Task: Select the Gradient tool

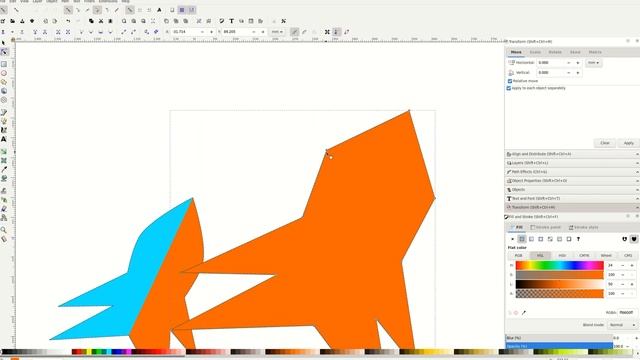Action: tap(4, 151)
